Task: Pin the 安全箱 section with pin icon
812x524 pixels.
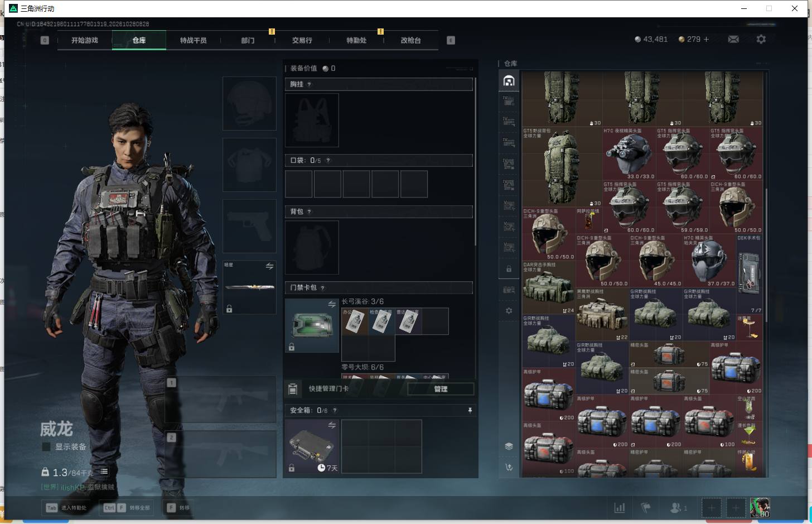Action: 470,410
